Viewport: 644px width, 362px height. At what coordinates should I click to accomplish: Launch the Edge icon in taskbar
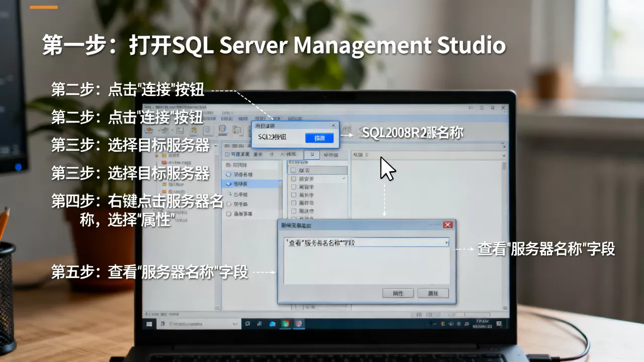[x=272, y=324]
